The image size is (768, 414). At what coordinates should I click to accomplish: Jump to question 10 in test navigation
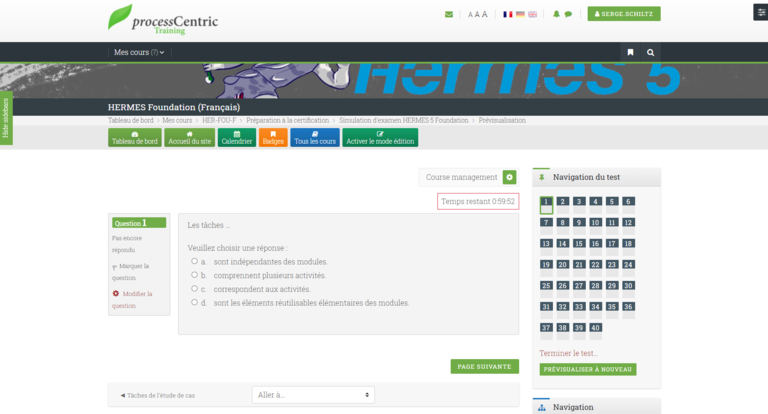click(x=596, y=226)
